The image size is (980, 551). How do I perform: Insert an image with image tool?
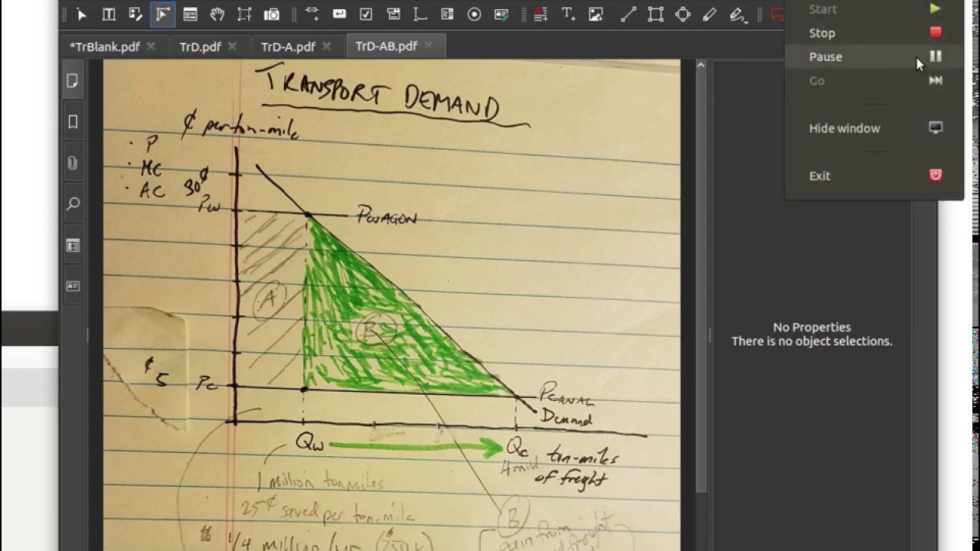coord(596,15)
